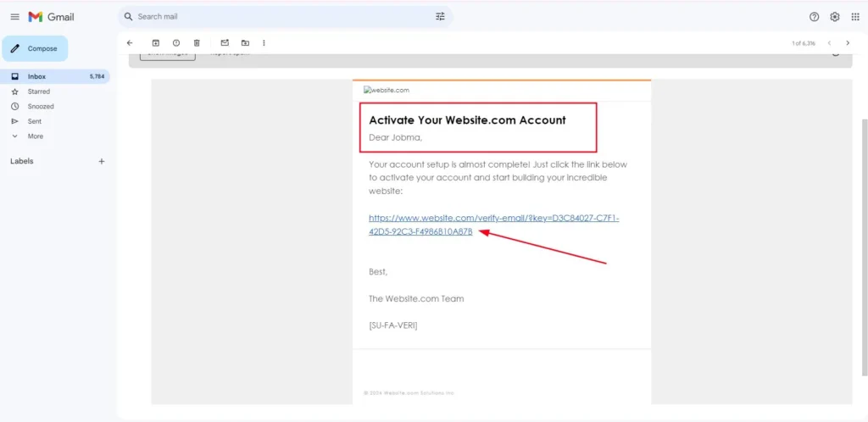Delete this email with trash icon
This screenshot has width=868, height=422.
coord(197,42)
